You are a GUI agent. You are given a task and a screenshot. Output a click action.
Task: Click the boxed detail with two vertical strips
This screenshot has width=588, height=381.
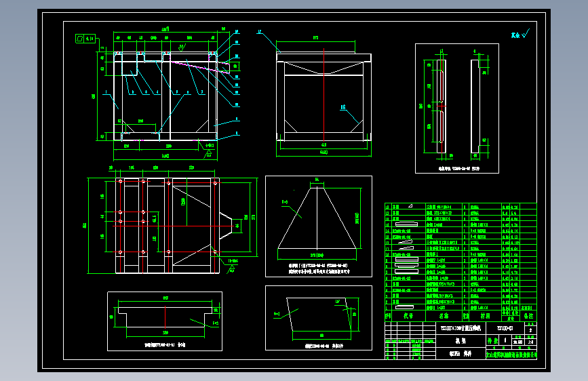pyautogui.click(x=456, y=108)
